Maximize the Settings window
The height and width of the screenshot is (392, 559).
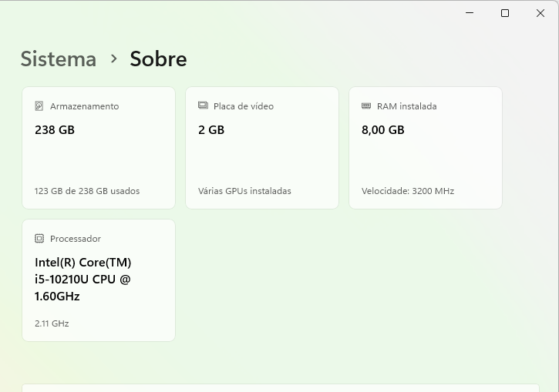[x=505, y=13]
